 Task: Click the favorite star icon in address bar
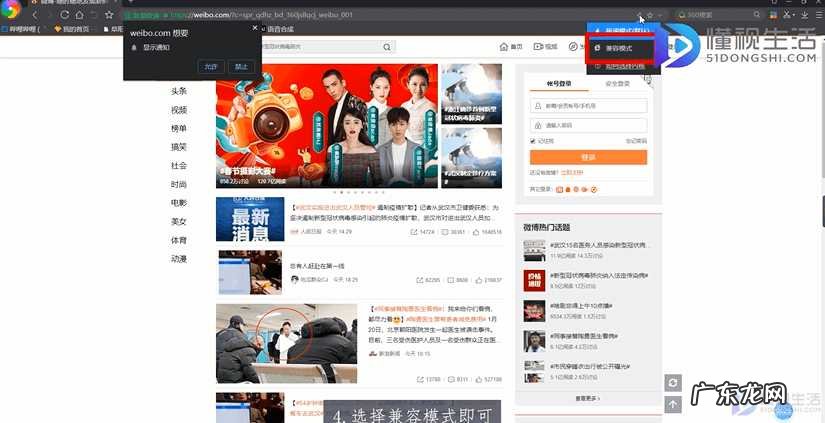point(650,16)
